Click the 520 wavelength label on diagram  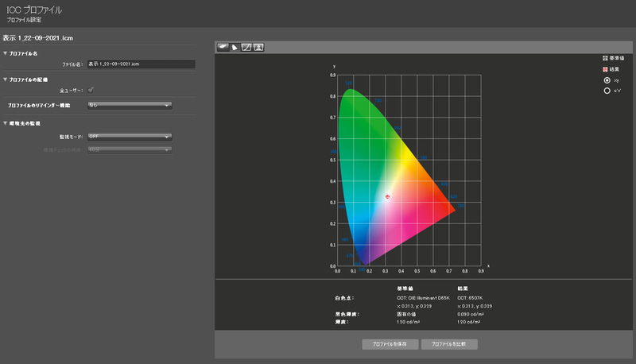click(348, 83)
